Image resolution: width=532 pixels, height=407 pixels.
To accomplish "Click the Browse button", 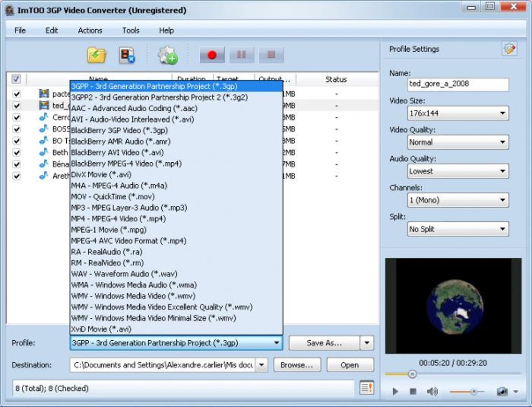I will tap(297, 365).
